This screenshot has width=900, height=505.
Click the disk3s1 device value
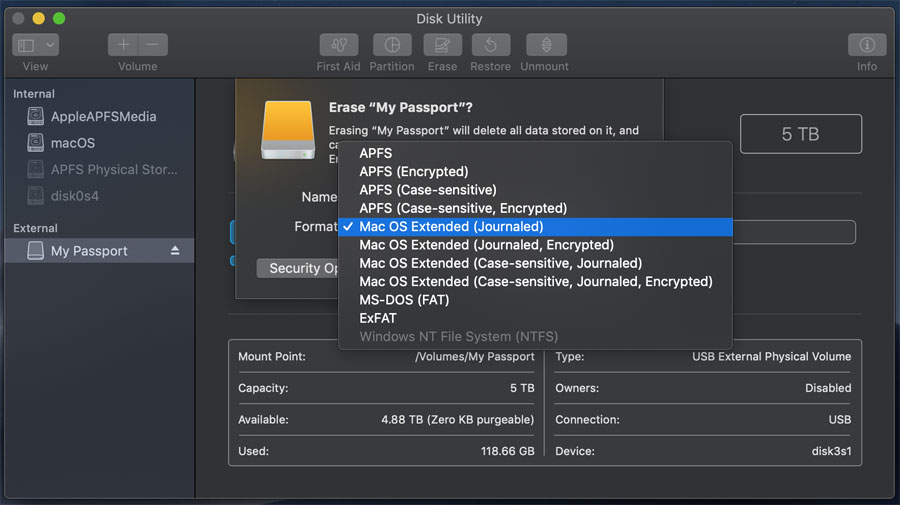(831, 451)
